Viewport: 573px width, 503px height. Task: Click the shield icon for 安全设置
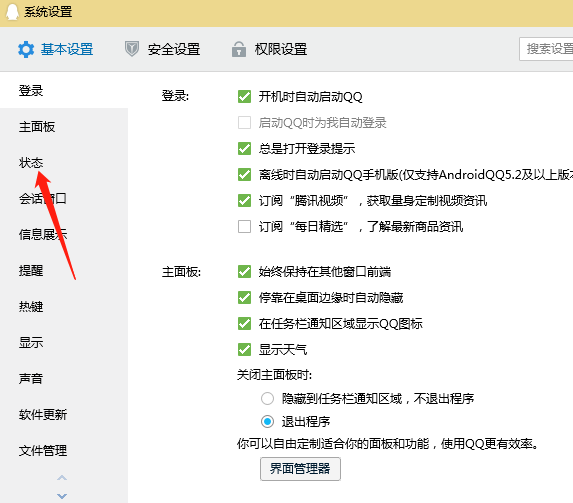[x=132, y=49]
